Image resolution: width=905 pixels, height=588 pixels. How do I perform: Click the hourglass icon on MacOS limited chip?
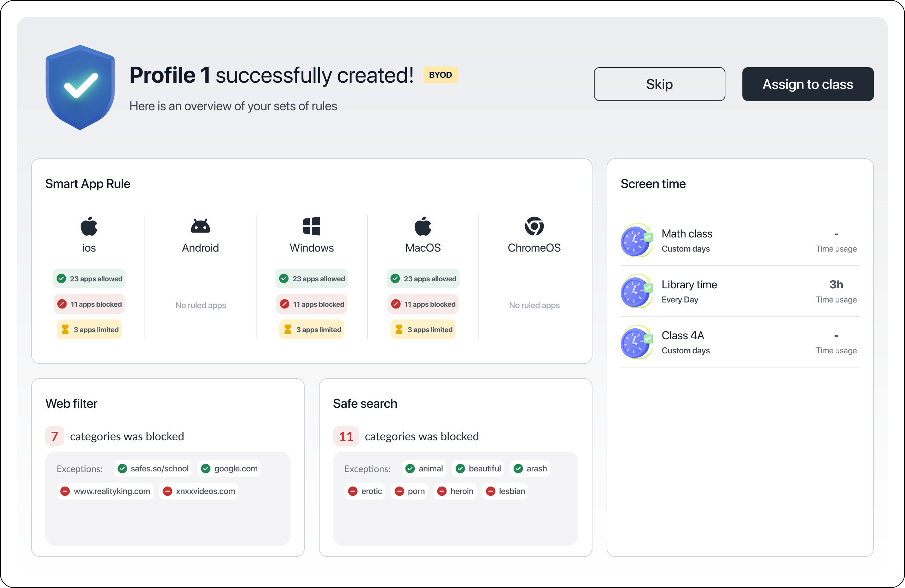399,330
